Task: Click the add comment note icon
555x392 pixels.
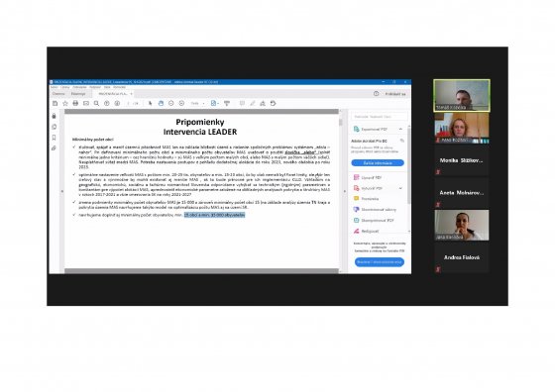Action: pos(242,103)
